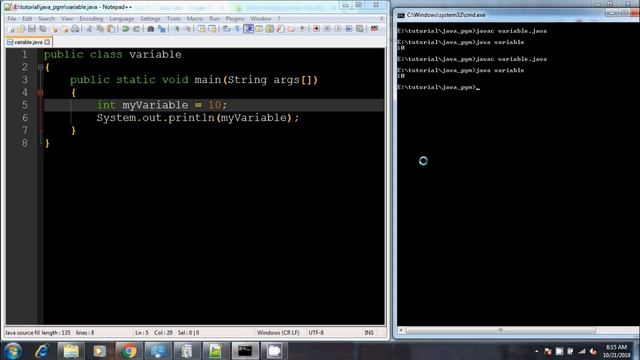This screenshot has width=640, height=360.
Task: Switch to cmd window in the taskbar
Action: (245, 351)
